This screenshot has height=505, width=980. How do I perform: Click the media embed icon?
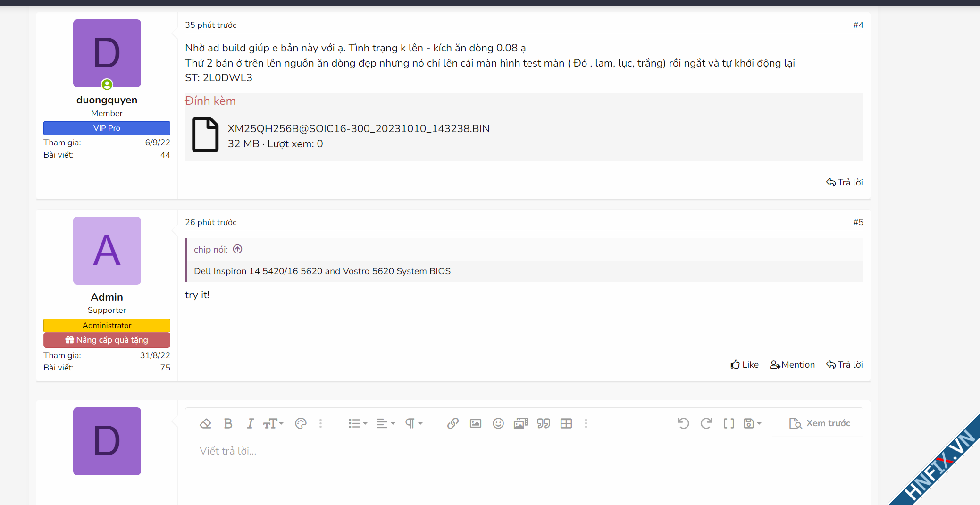(x=521, y=423)
